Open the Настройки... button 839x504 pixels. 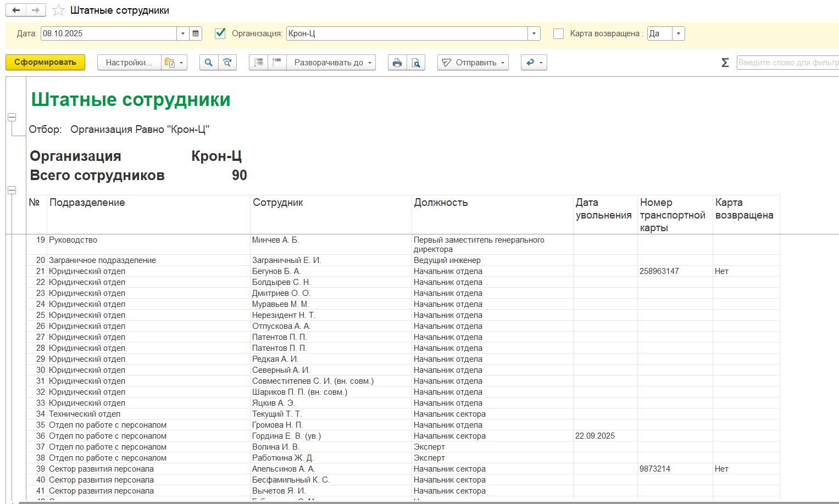(129, 63)
